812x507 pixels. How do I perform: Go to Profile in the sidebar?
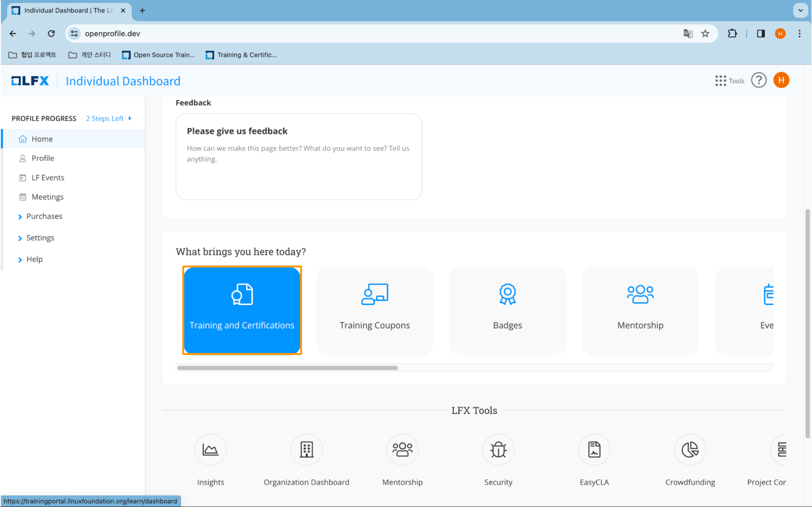point(42,158)
